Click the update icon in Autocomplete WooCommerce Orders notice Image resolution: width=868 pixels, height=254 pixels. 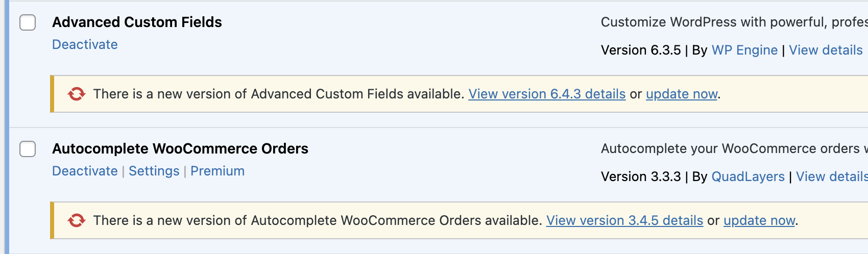coord(77,220)
